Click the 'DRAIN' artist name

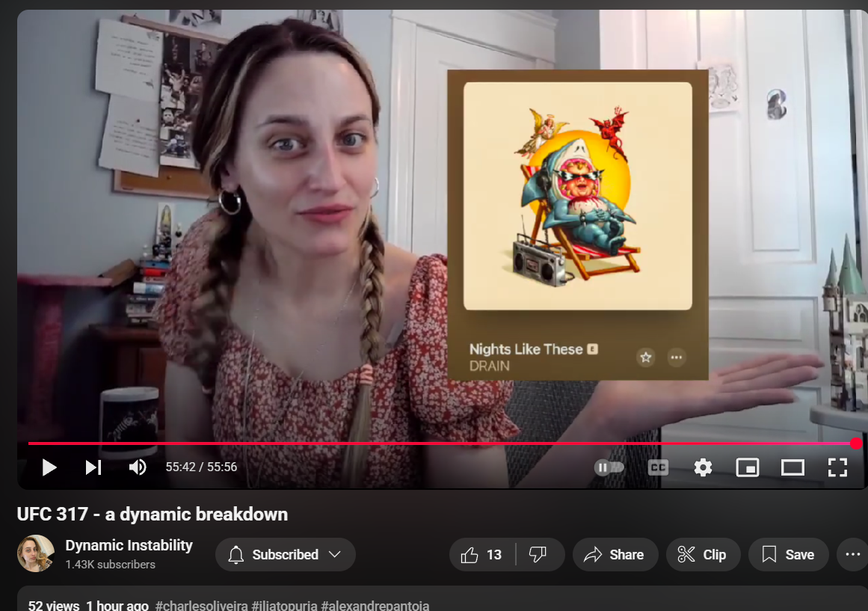click(490, 366)
